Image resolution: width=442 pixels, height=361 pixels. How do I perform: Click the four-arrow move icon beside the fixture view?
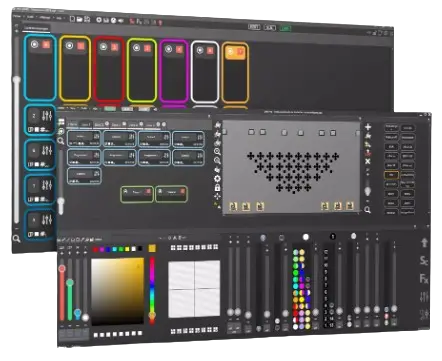[217, 196]
